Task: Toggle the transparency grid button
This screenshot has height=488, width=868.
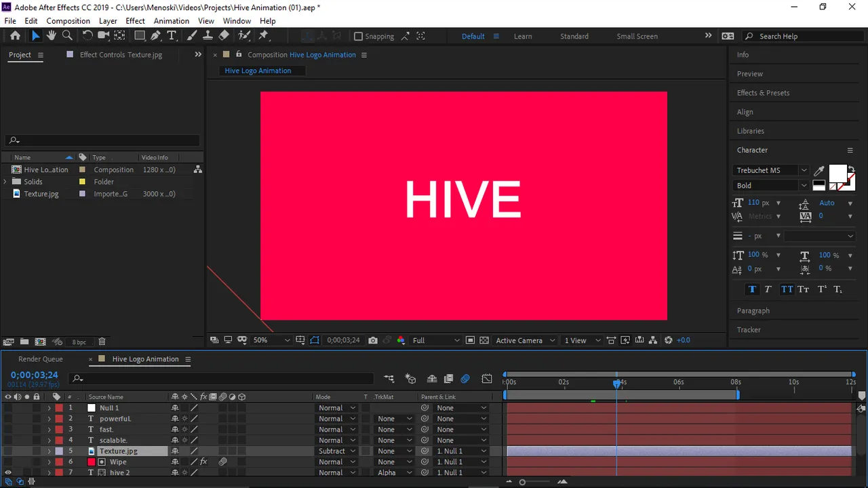Action: 484,340
